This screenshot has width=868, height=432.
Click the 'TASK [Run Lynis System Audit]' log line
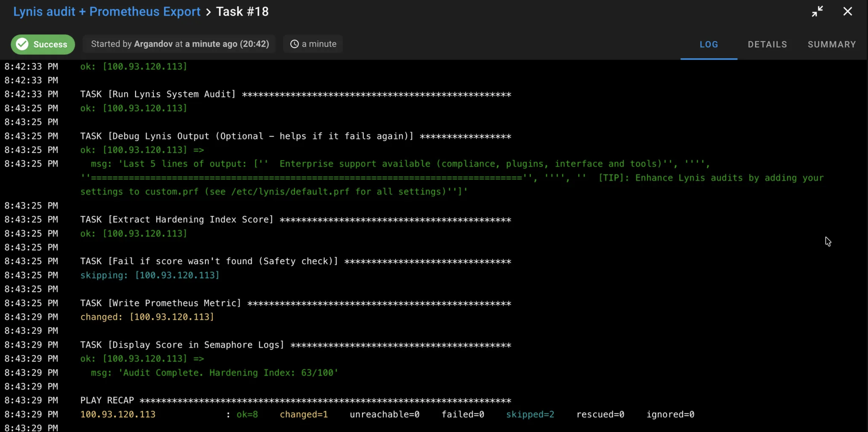(x=158, y=94)
